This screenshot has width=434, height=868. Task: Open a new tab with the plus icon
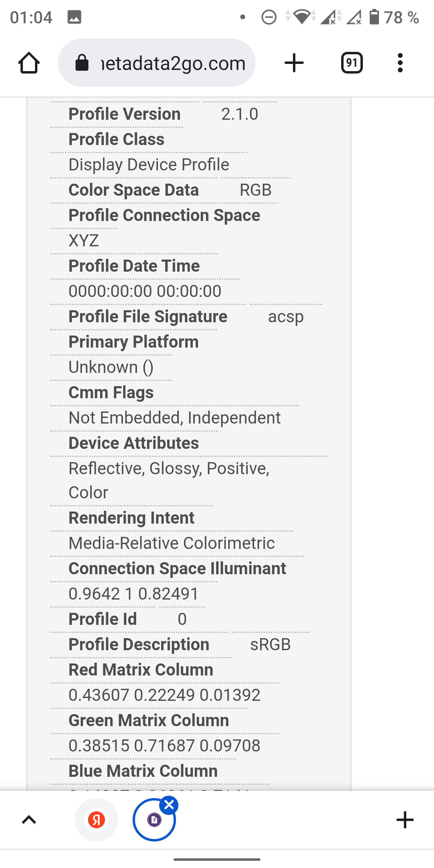[294, 63]
